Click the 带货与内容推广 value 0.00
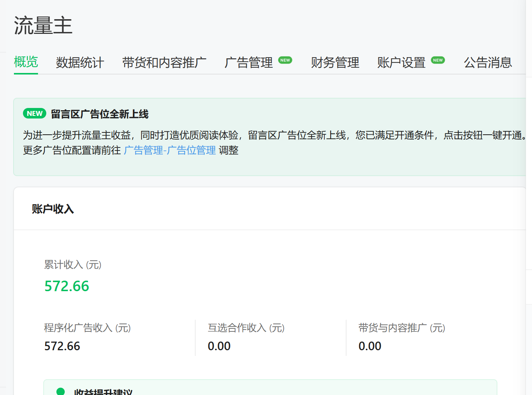Viewport: 532px width, 395px height. tap(369, 346)
